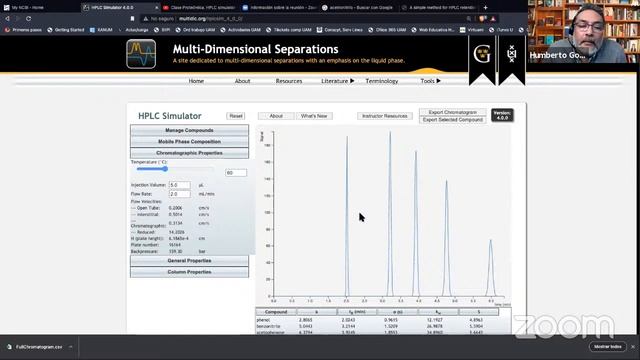Select the benzonitrile row in compound table
The width and height of the screenshot is (640, 360).
[378, 326]
